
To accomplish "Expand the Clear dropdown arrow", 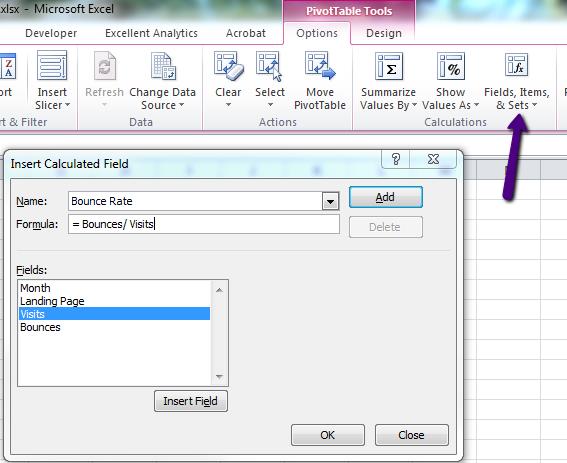I will coord(229,105).
